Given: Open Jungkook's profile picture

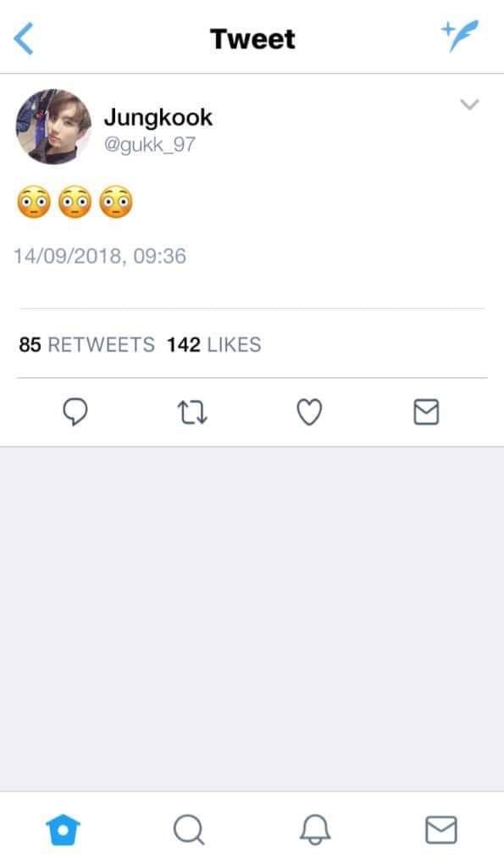Looking at the screenshot, I should coord(53,127).
